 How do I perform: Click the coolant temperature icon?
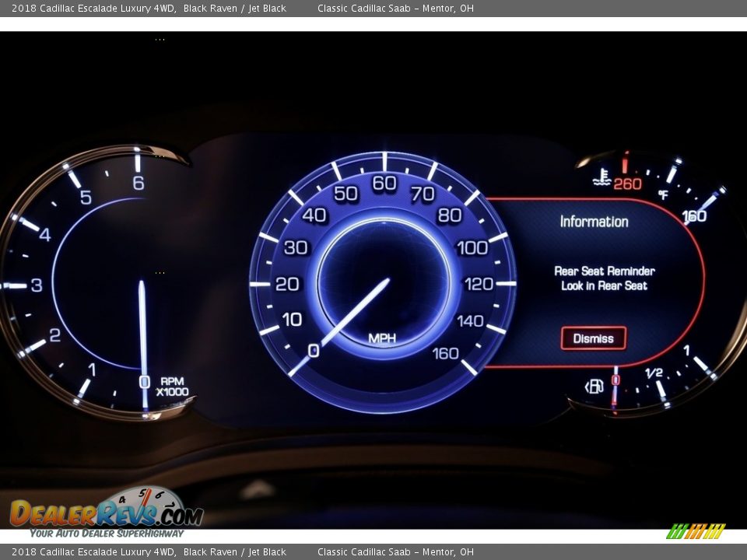601,178
